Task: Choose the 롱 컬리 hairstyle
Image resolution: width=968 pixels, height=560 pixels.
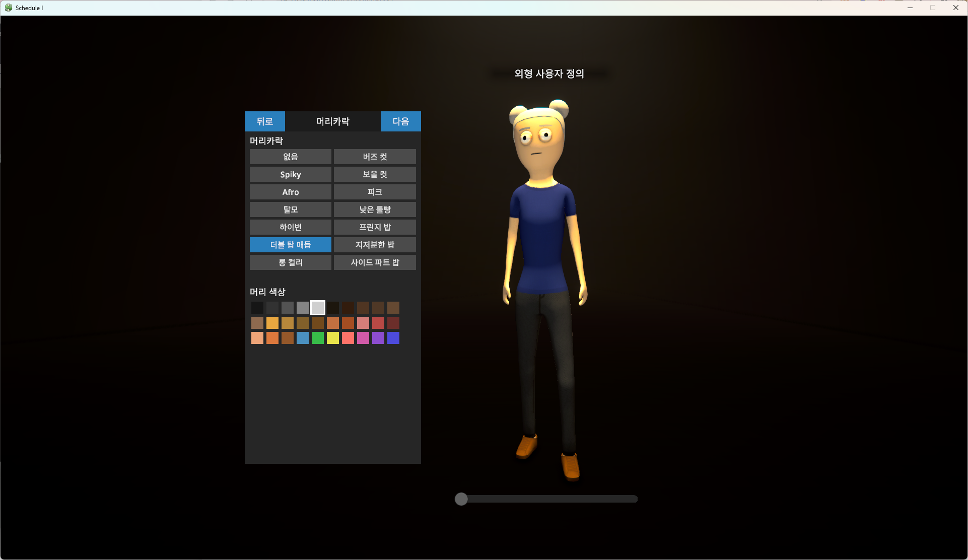Action: point(290,262)
